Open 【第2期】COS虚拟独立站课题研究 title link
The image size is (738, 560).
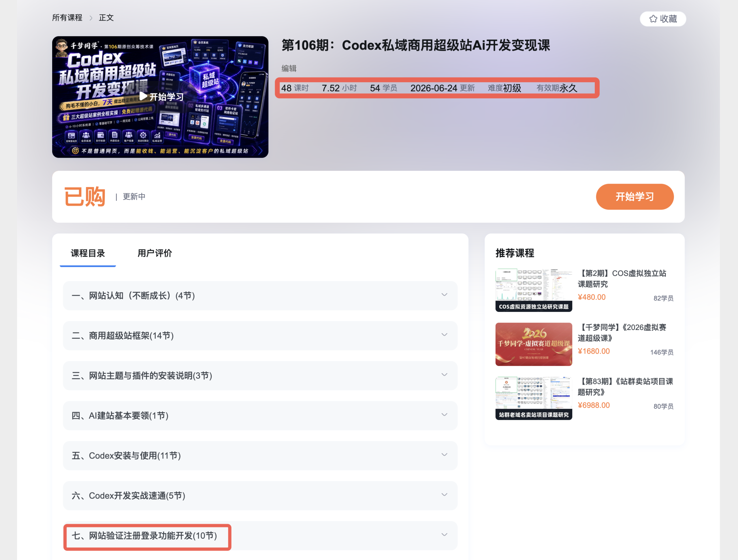click(622, 278)
